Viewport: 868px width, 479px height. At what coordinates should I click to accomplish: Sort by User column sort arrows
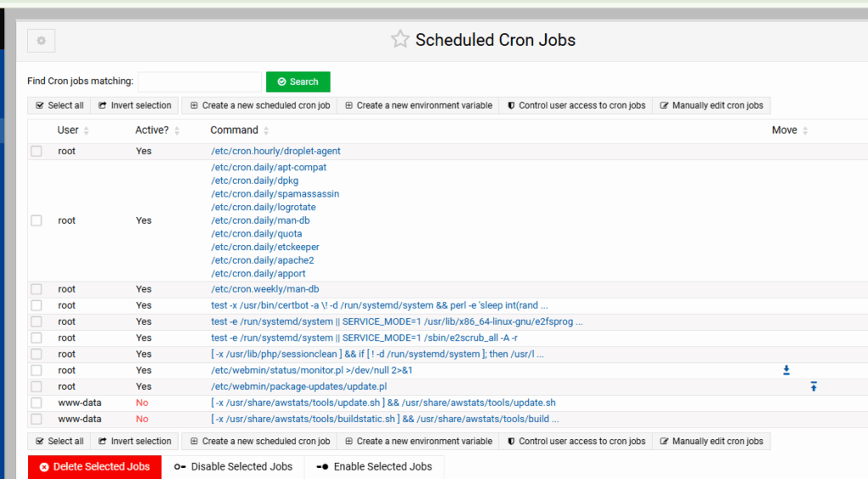click(86, 131)
